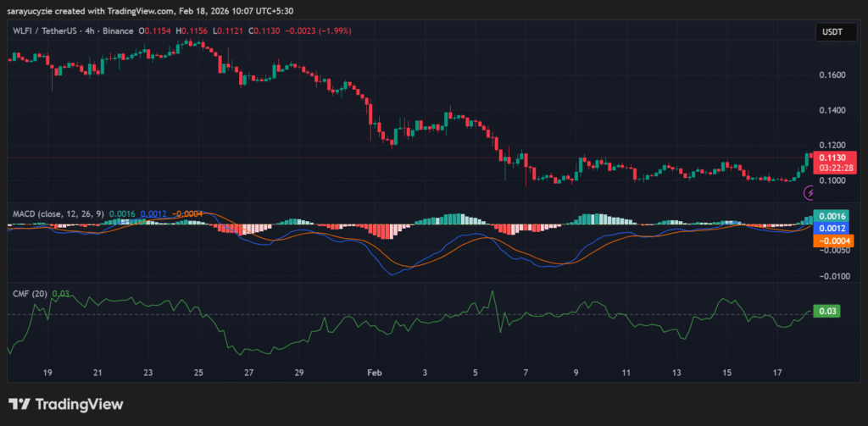Select the MACD (close, 12, 26, 9) legend
The height and width of the screenshot is (426, 868).
click(58, 214)
